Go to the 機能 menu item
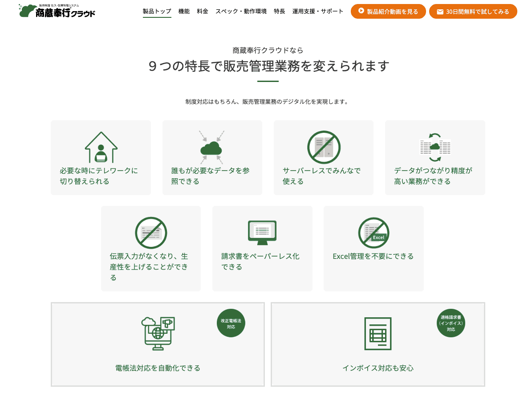Image resolution: width=532 pixels, height=393 pixels. (x=184, y=11)
